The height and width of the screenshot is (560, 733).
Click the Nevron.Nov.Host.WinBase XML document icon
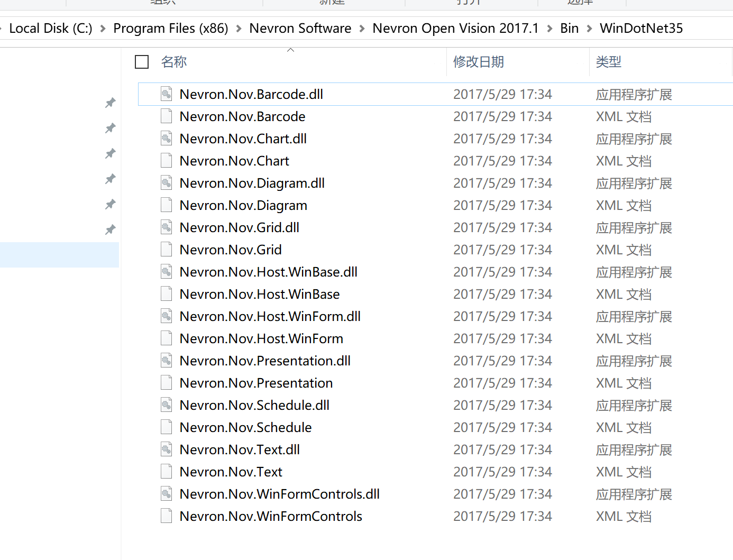click(x=166, y=294)
